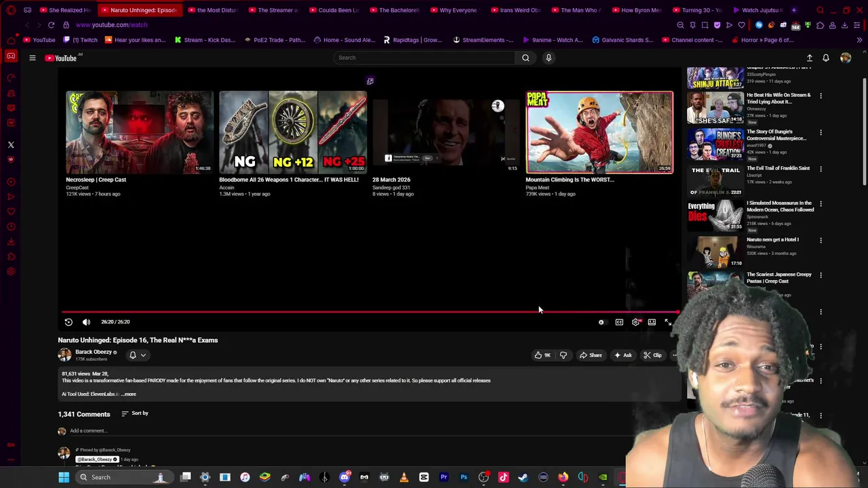Open the Windows Start button
The width and height of the screenshot is (868, 488).
(64, 477)
